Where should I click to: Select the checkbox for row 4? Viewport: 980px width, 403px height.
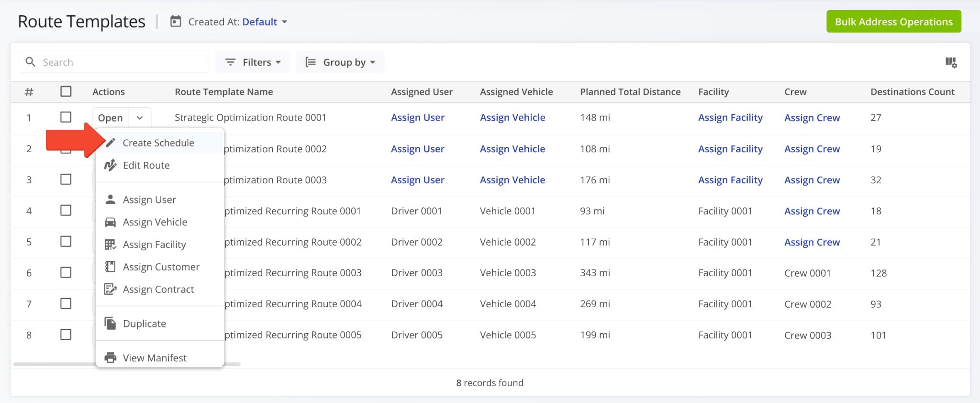point(66,211)
